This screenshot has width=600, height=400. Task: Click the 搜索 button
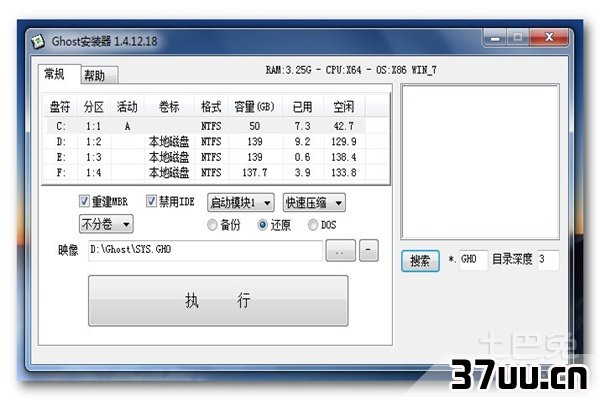(x=420, y=261)
